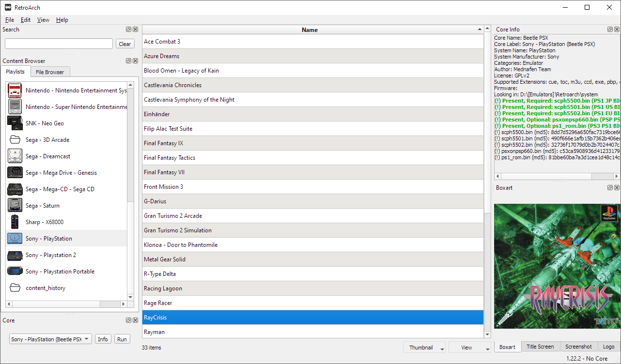Float the Search panel with its undock icon
This screenshot has height=364, width=621.
(x=128, y=30)
